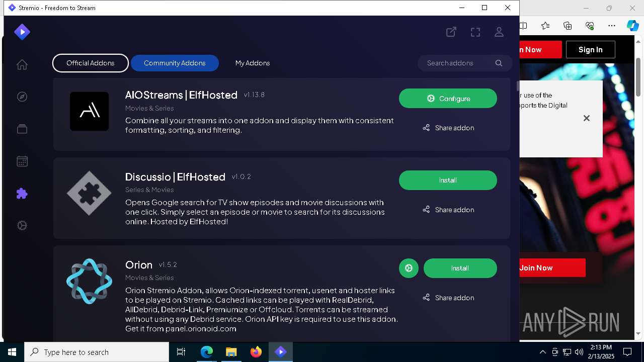This screenshot has width=644, height=362.
Task: Open the Copilot icon in the browser
Action: click(x=632, y=26)
